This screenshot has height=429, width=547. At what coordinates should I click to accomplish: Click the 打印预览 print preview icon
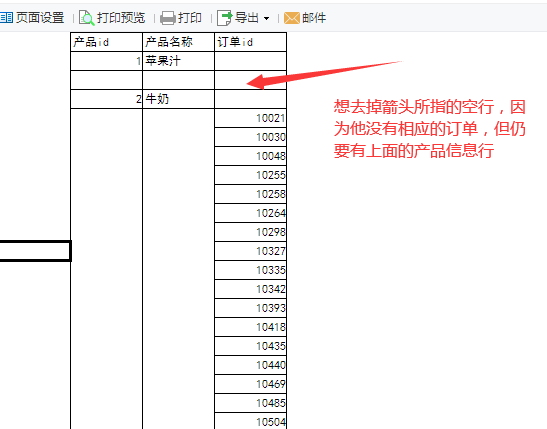(87, 18)
